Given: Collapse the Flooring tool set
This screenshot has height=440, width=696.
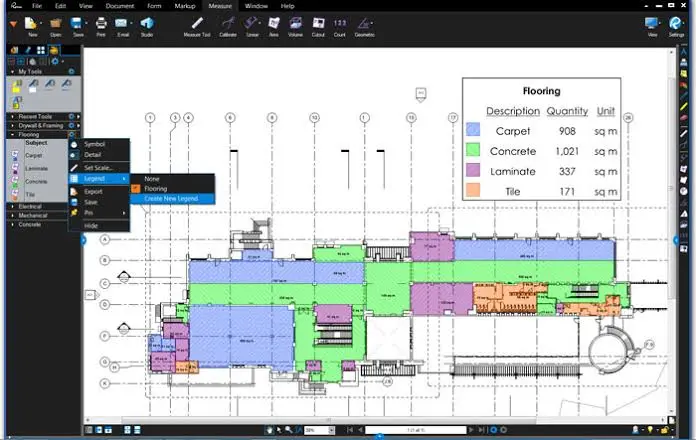Looking at the screenshot, I should [12, 135].
